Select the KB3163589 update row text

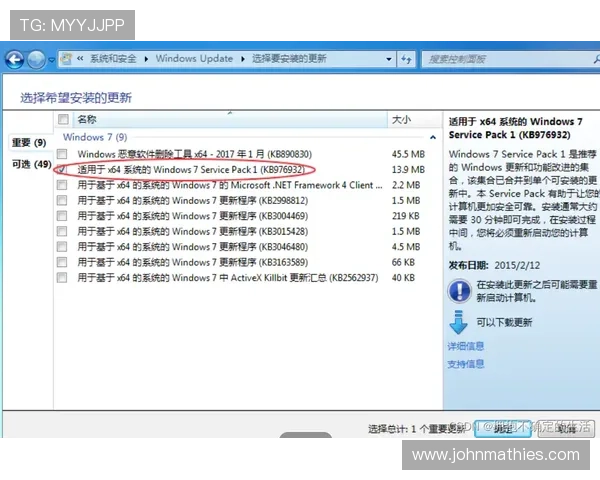pos(192,262)
